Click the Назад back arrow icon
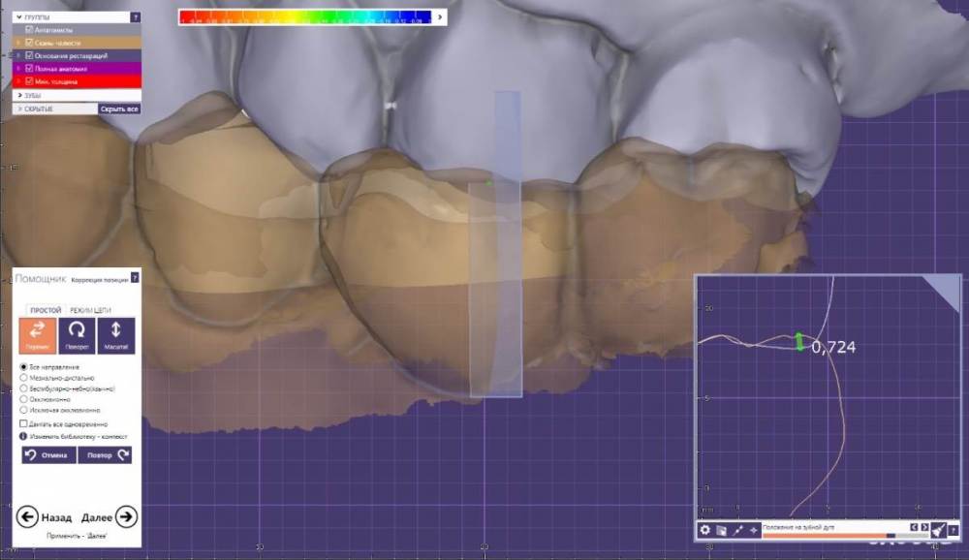This screenshot has height=560, width=969. tap(28, 516)
